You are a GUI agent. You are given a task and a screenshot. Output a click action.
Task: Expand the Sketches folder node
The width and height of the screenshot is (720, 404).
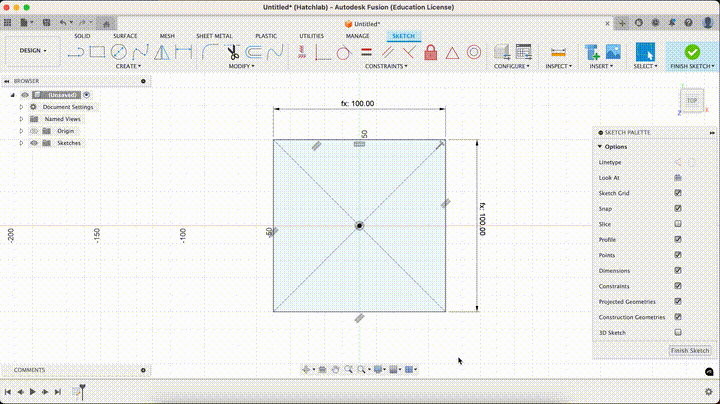click(21, 143)
